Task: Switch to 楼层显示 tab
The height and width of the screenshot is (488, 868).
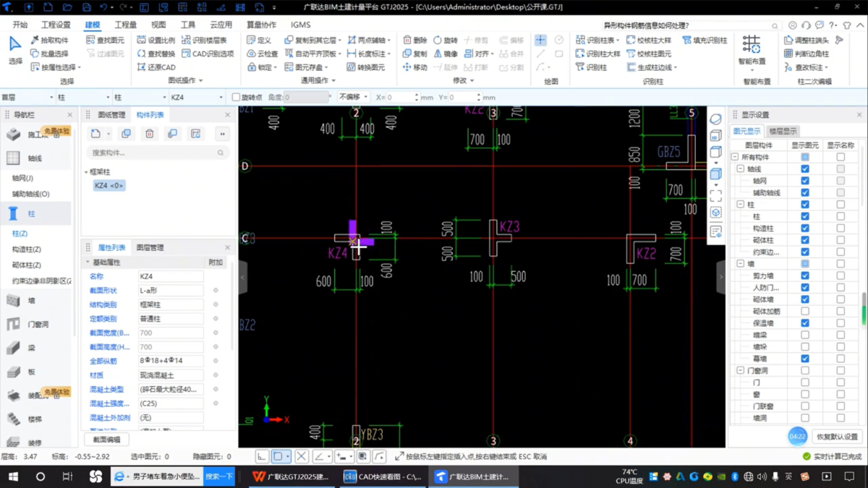Action: click(783, 131)
